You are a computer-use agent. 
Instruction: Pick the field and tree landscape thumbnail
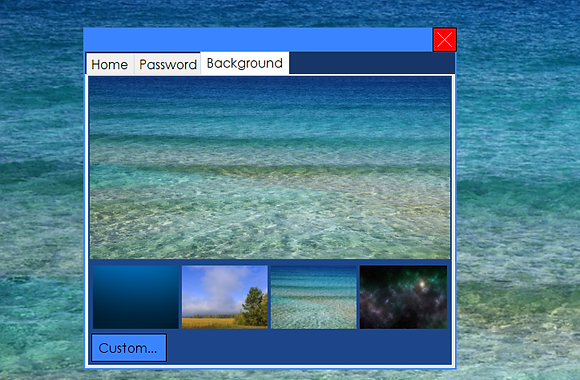[225, 297]
